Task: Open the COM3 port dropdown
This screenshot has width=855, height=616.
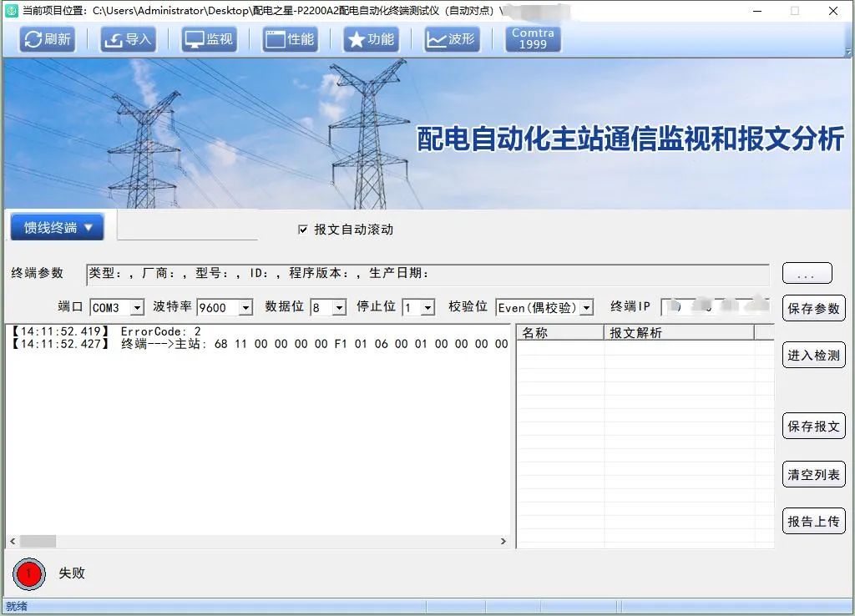Action: (117, 308)
